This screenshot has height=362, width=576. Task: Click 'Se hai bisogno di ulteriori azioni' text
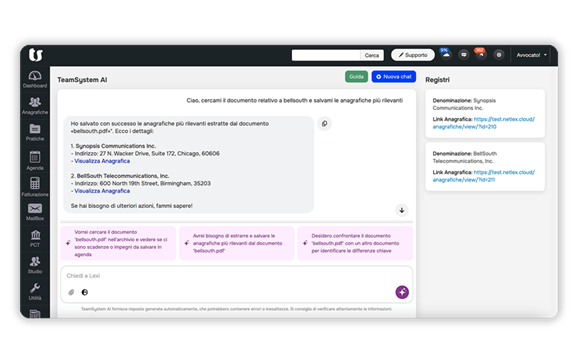pos(132,206)
